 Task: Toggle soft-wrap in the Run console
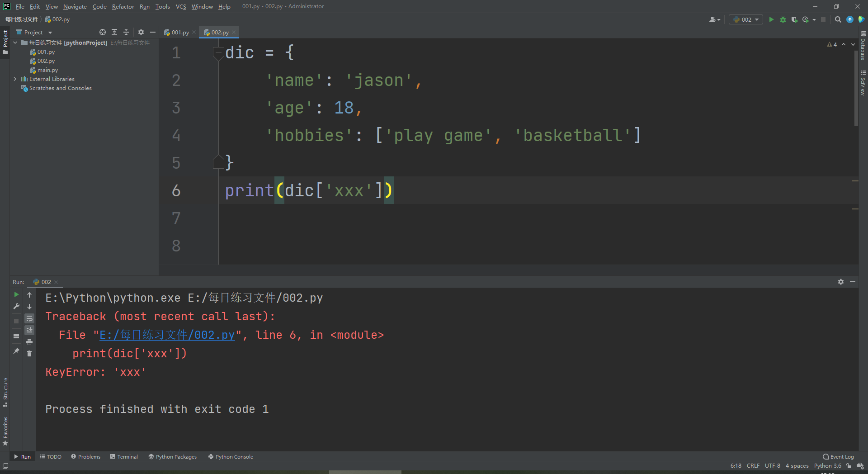coord(29,318)
